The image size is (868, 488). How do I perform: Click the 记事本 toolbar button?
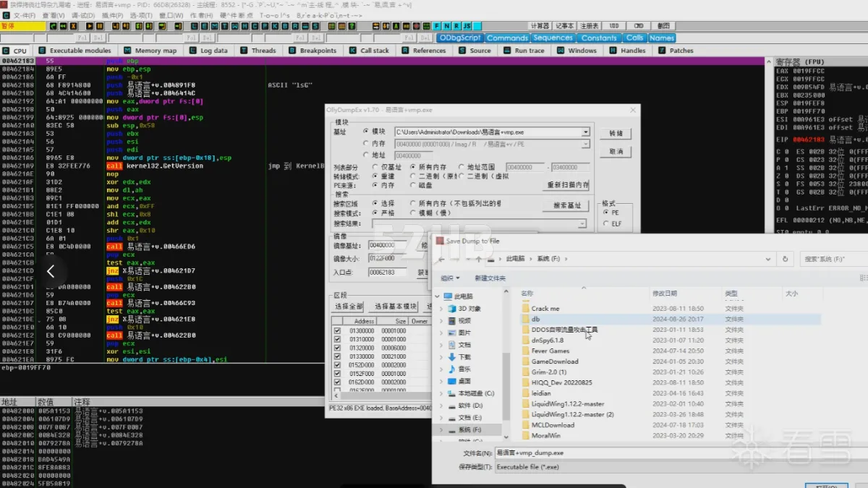(565, 26)
